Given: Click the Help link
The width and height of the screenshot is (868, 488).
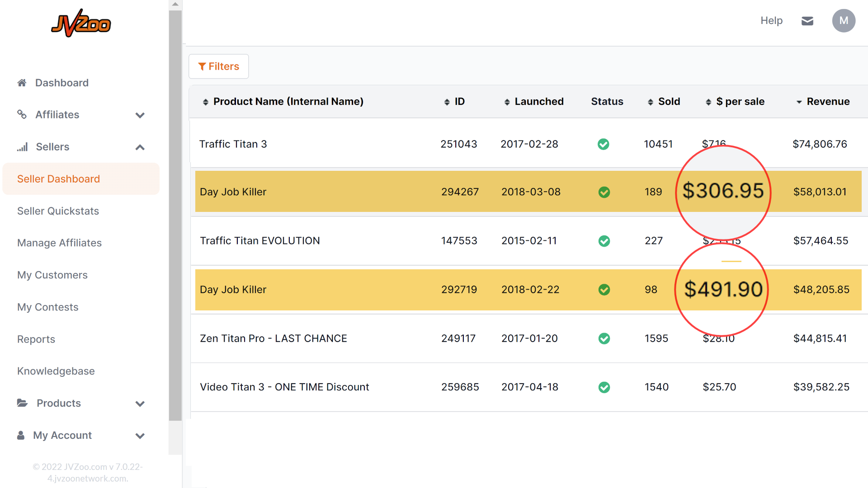Looking at the screenshot, I should tap(771, 21).
